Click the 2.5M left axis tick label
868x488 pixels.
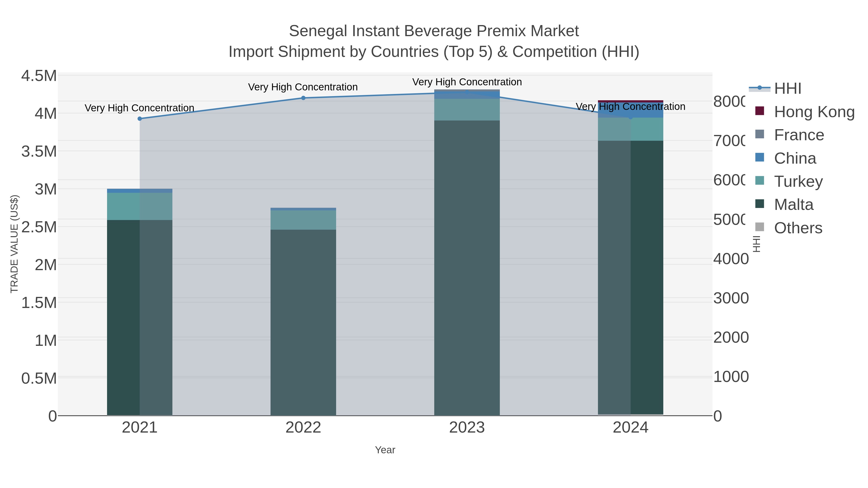[39, 227]
